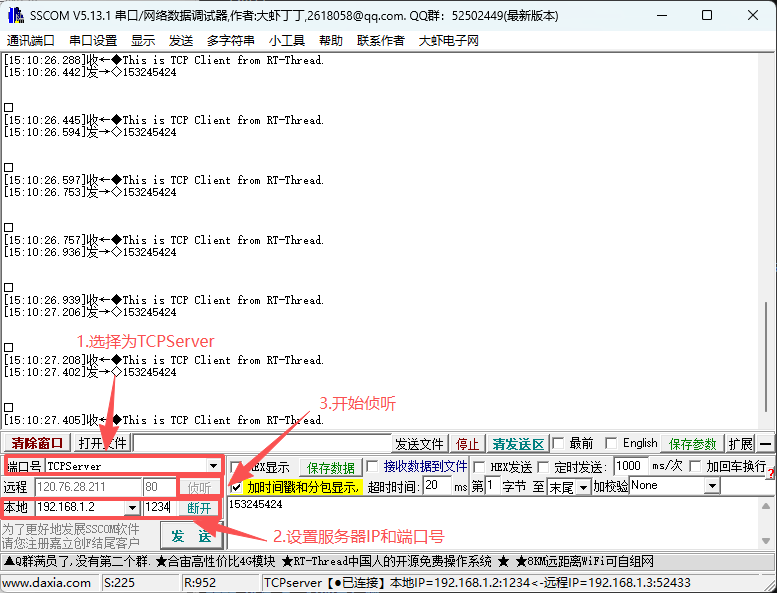Viewport: 777px width, 593px height.
Task: Enable the 定时发送 checkbox
Action: coord(544,467)
